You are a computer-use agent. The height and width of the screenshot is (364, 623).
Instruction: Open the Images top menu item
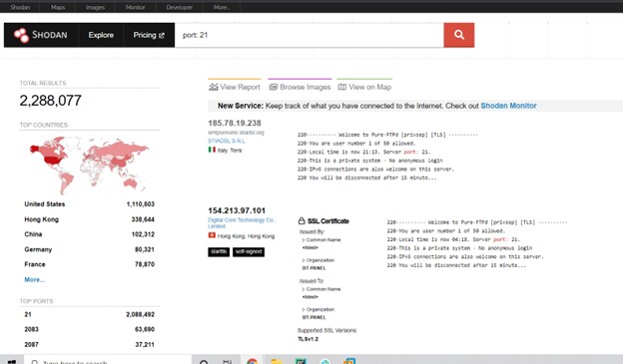click(96, 7)
